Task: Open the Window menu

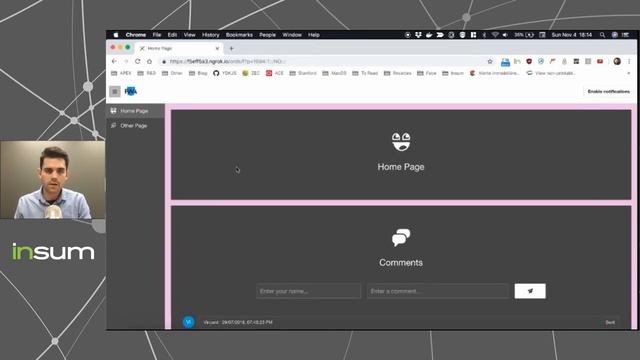Action: tap(292, 35)
